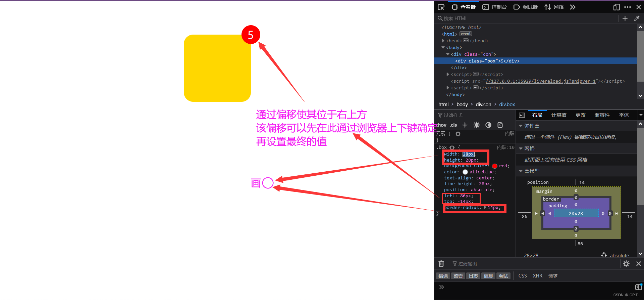Edit 28×28 content size in box model
This screenshot has width=644, height=300.
576,213
